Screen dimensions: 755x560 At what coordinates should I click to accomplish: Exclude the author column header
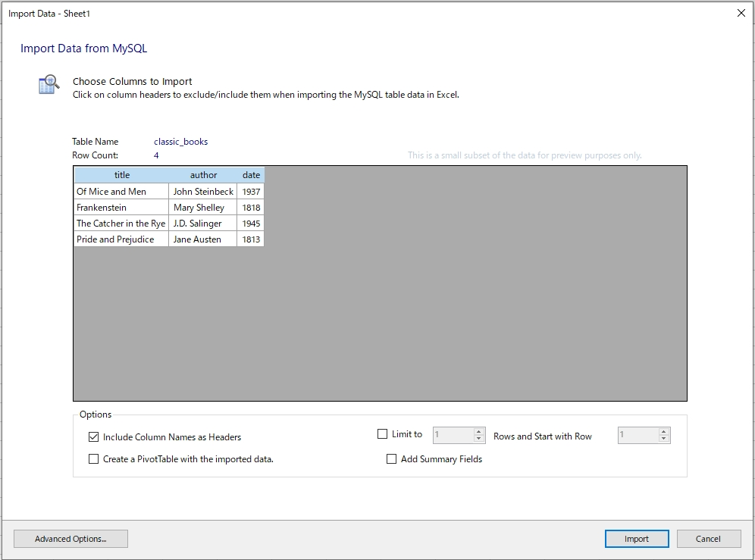[203, 175]
